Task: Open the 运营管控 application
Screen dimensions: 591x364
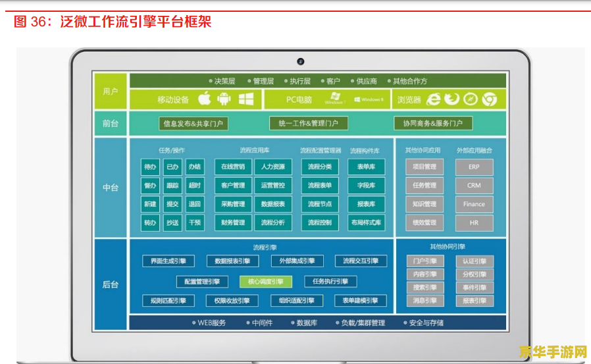Action: (x=273, y=186)
